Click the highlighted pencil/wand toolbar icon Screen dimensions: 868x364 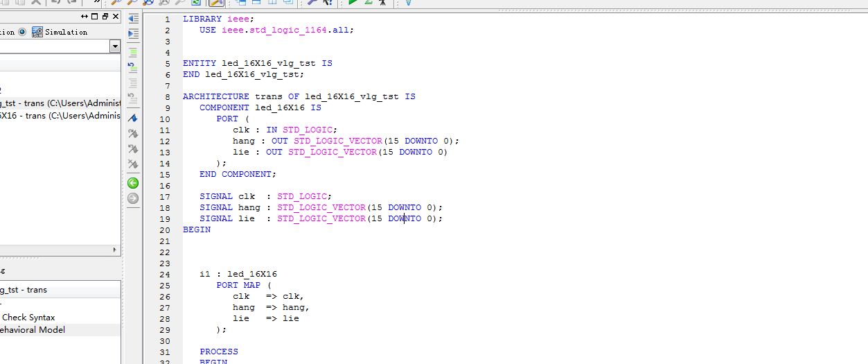[x=217, y=3]
